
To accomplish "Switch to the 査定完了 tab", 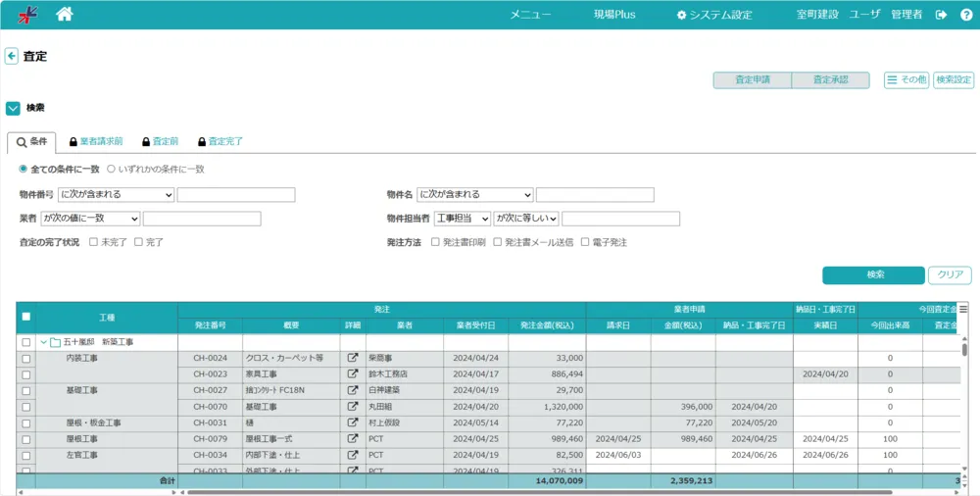I will 220,142.
